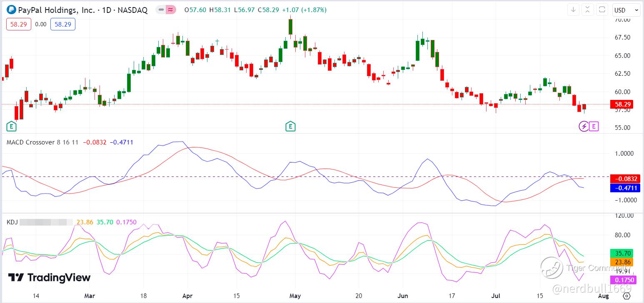Click the red -0.0832 MACD axis label
Image resolution: width=644 pixels, height=303 pixels.
[x=625, y=179]
